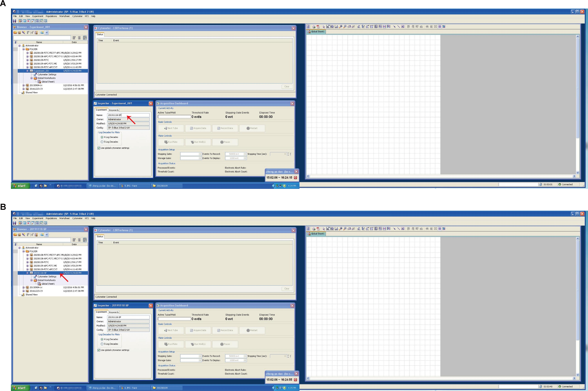
Task: Expand 20200109-FITC experiment node in panel A
Action: pyautogui.click(x=27, y=60)
